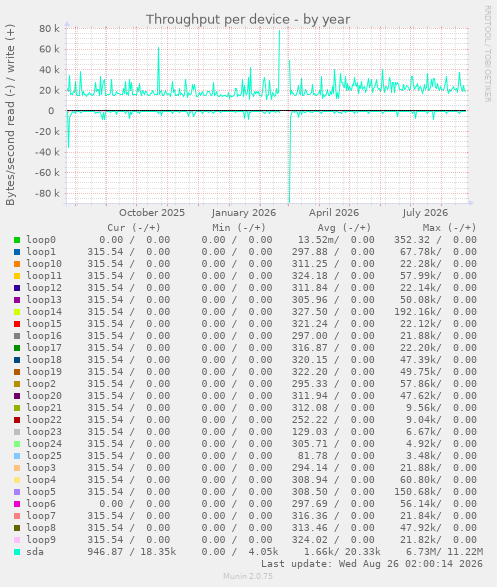This screenshot has height=587, width=497.
Task: Click the 'Munin 2.0.75' footer text
Action: click(248, 576)
